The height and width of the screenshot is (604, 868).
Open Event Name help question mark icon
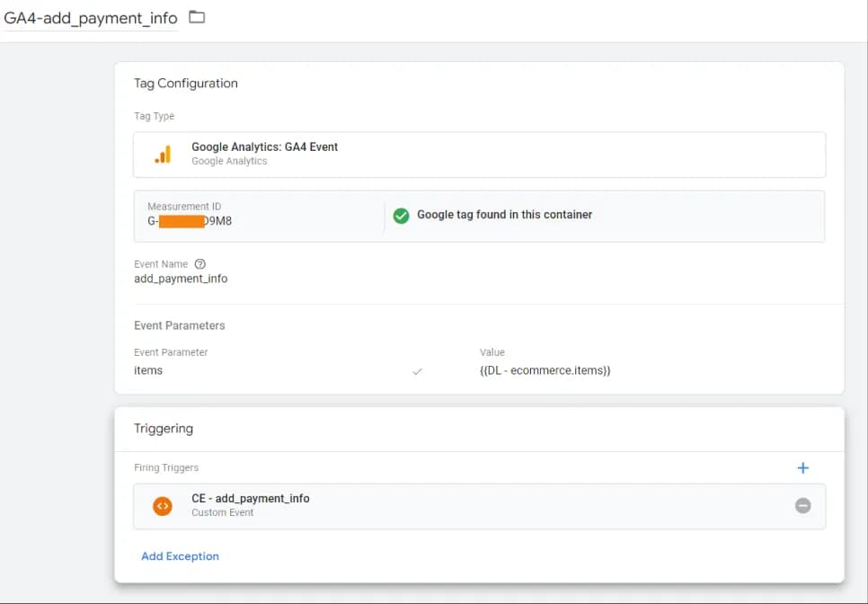(199, 264)
